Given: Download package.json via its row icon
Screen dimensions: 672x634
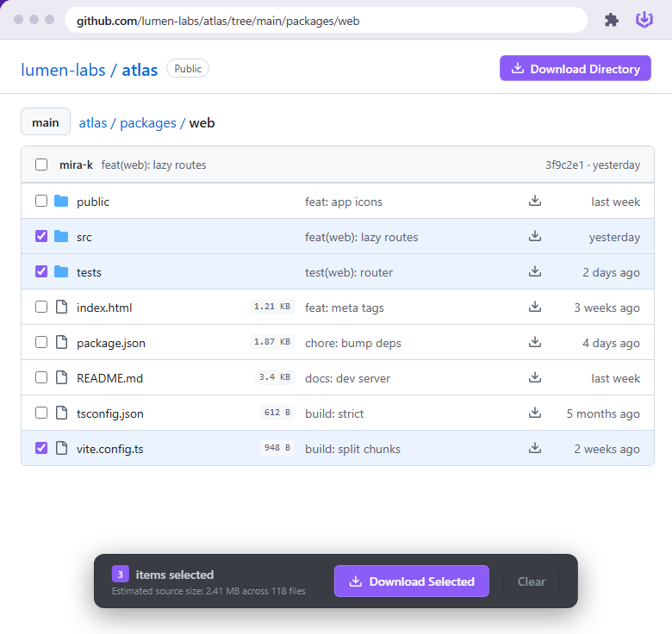Looking at the screenshot, I should click(x=534, y=342).
